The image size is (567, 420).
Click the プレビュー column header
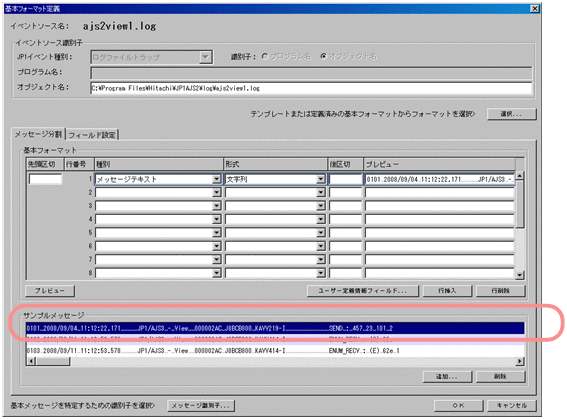[439, 164]
